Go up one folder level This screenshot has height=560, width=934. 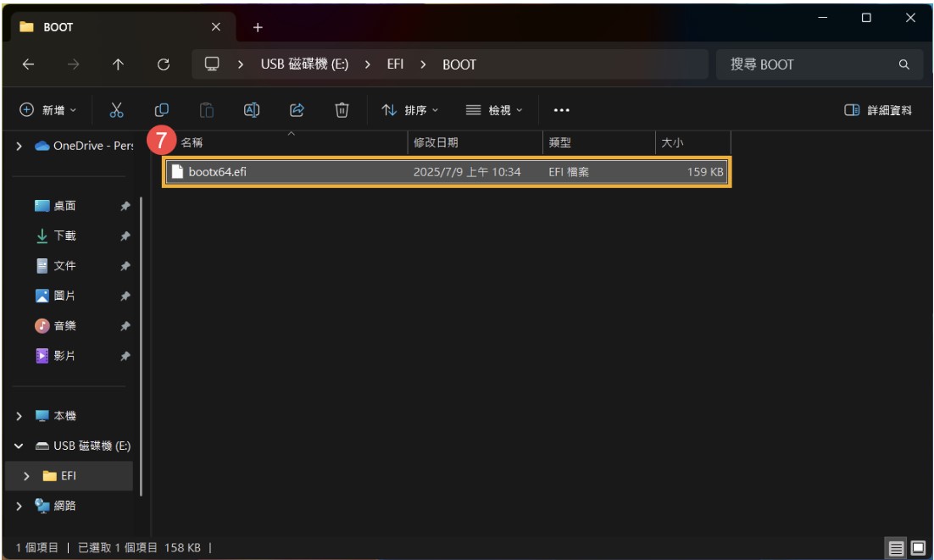click(118, 64)
